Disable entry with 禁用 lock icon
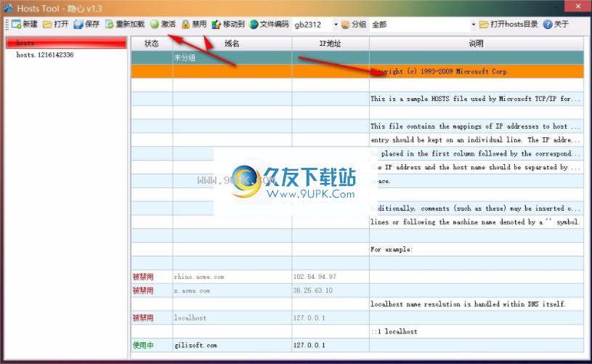 click(194, 25)
